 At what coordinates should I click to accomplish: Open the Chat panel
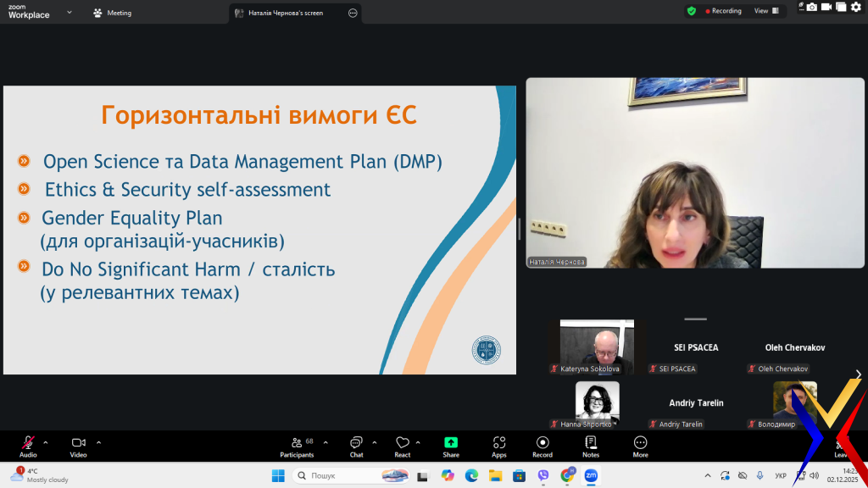pos(356,446)
